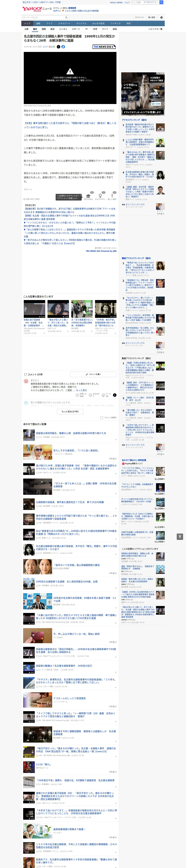Toggle the コメント非表示 checkbox
Viewport: 186px width, 868px height.
tap(102, 418)
